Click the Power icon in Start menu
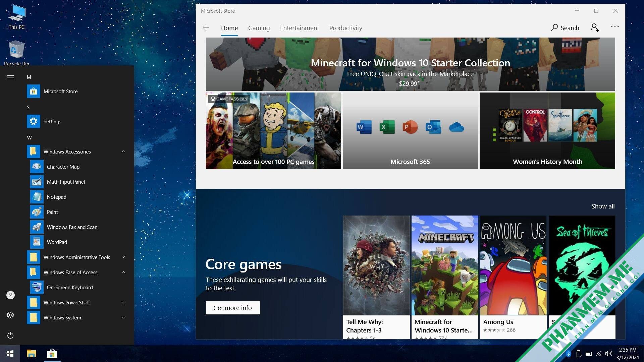The height and width of the screenshot is (362, 644). coord(10,335)
